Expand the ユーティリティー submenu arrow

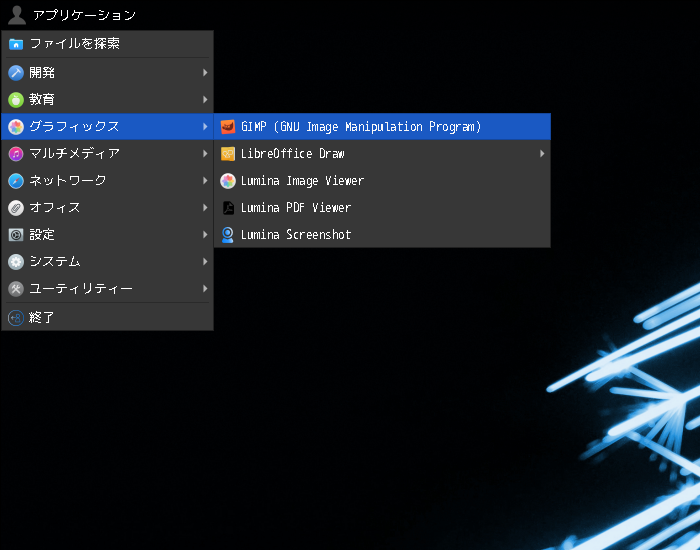[x=205, y=289]
